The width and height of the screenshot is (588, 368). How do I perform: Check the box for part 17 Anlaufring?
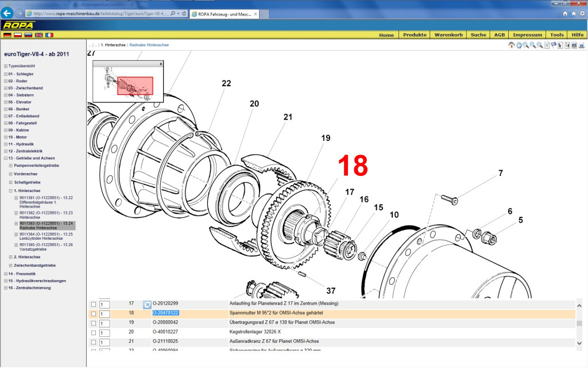click(94, 305)
